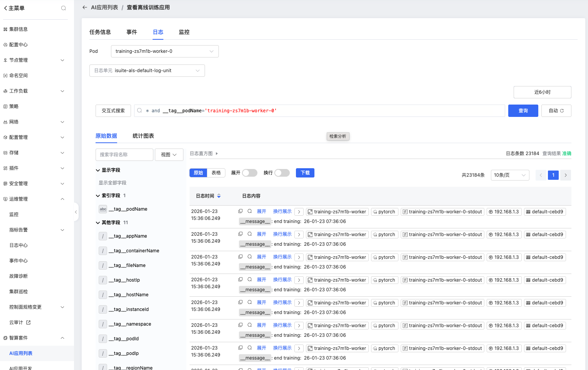Switch to the 监控 tab
This screenshot has height=370, width=588.
click(x=184, y=32)
